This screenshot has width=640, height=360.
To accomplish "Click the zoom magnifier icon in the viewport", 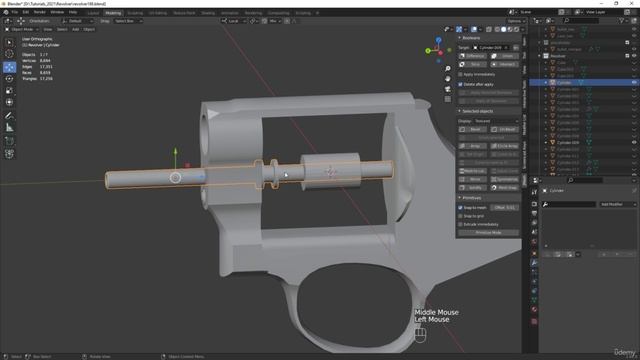I will click(x=448, y=69).
